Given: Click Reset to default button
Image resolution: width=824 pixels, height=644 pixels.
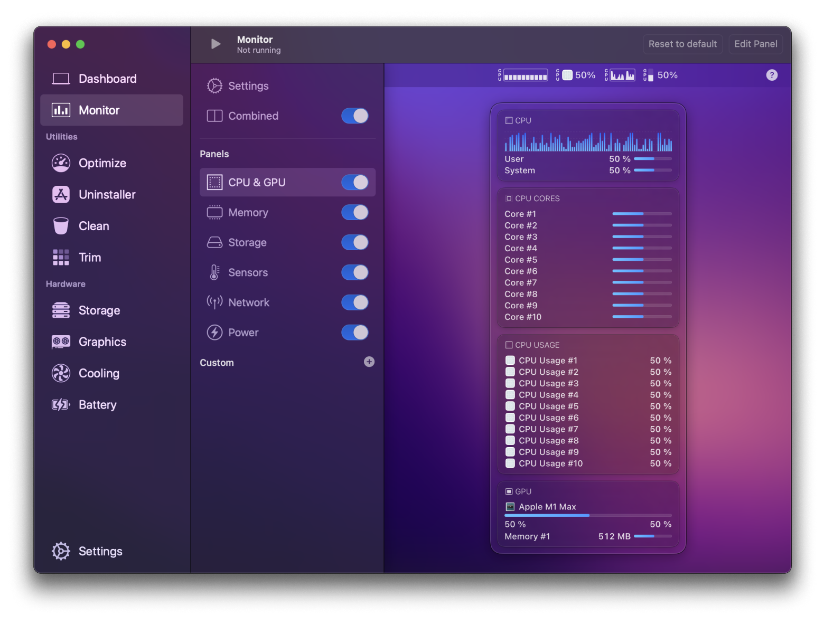Looking at the screenshot, I should (682, 44).
